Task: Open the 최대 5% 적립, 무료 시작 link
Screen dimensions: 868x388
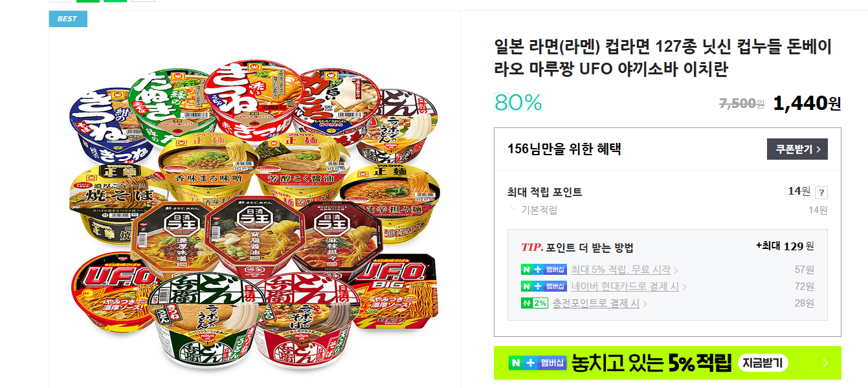Action: tap(621, 270)
